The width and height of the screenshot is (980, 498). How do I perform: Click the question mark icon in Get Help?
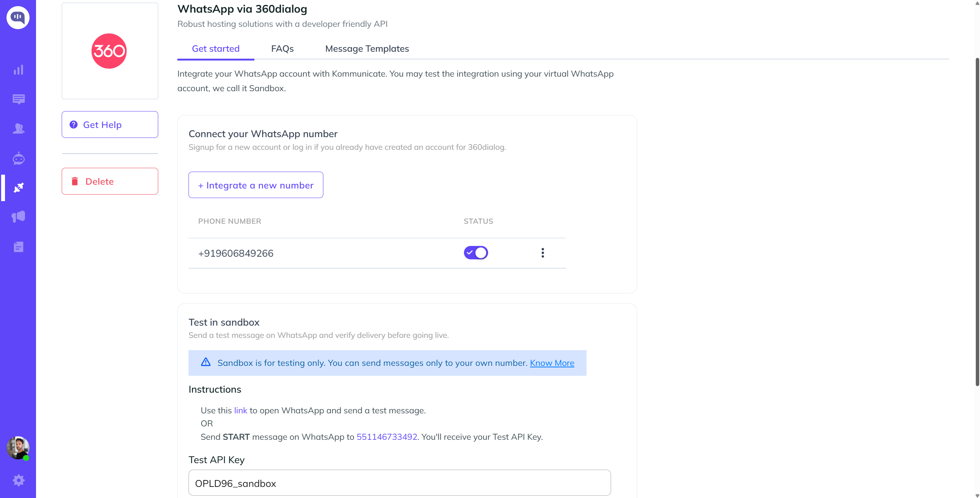(x=74, y=124)
